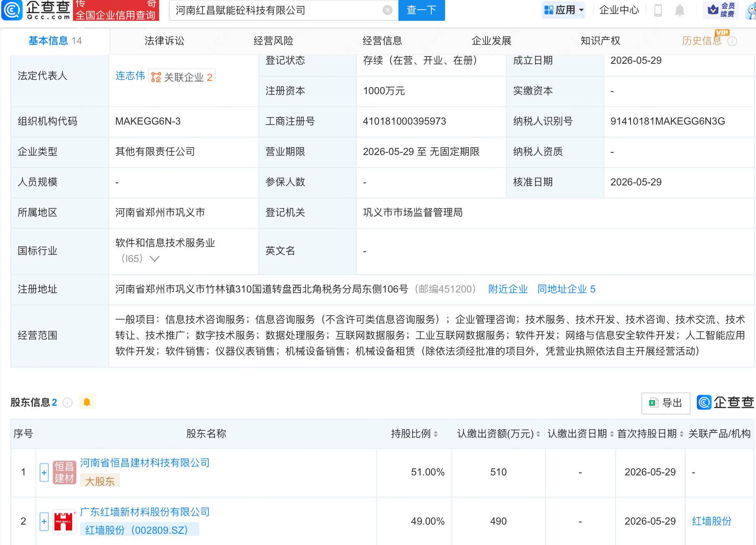Open 广东红墙新材料股份有限公司 shareholder page
The image size is (756, 545).
coord(145,512)
